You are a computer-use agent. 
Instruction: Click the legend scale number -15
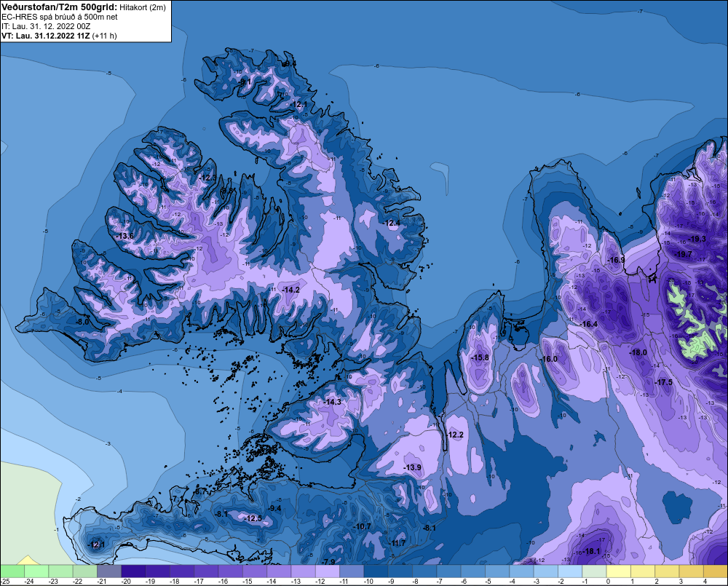click(247, 582)
